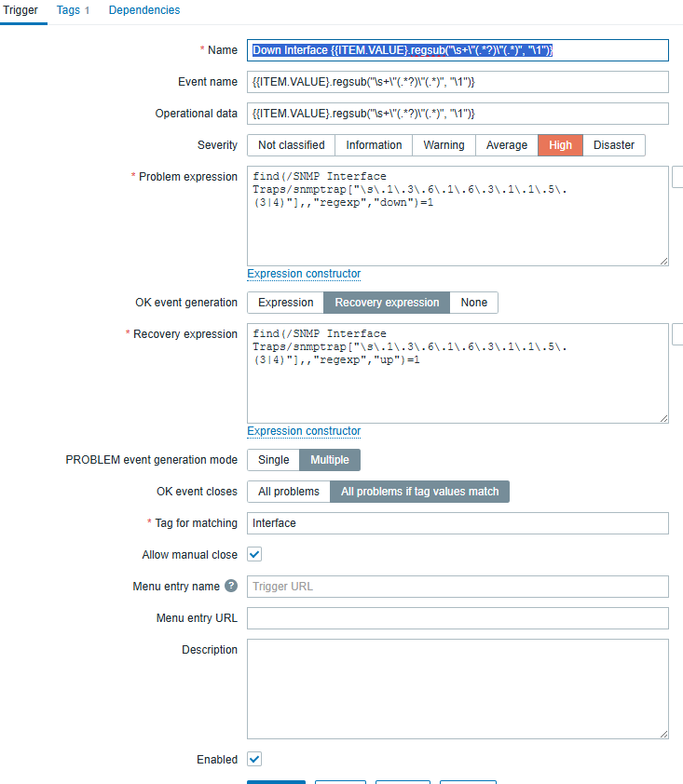Click the Problem expression text area

pos(458,216)
